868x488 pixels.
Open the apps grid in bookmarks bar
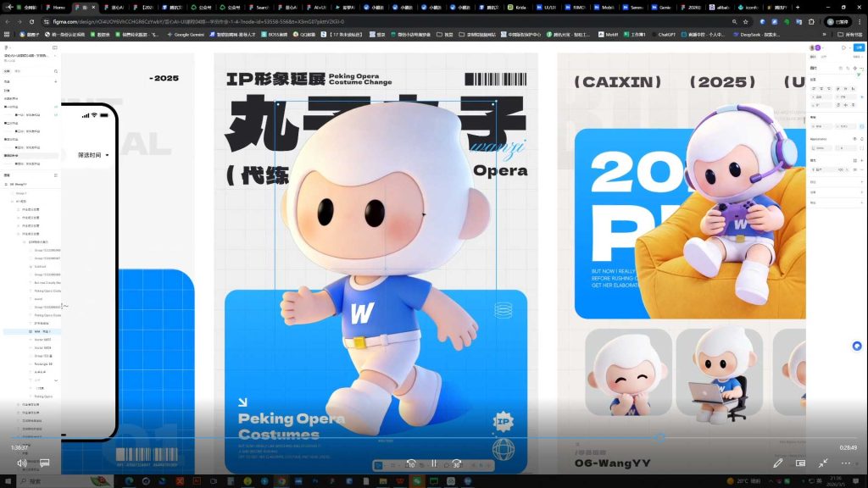tap(7, 34)
